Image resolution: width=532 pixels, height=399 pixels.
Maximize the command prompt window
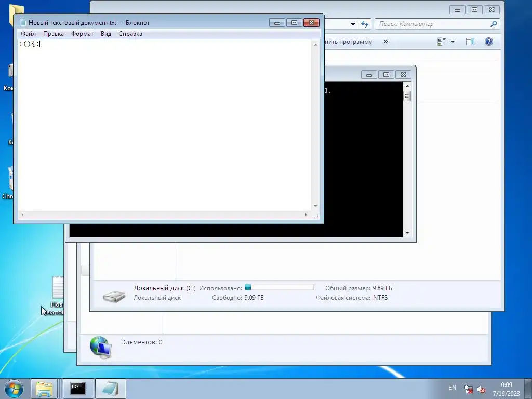pyautogui.click(x=386, y=75)
